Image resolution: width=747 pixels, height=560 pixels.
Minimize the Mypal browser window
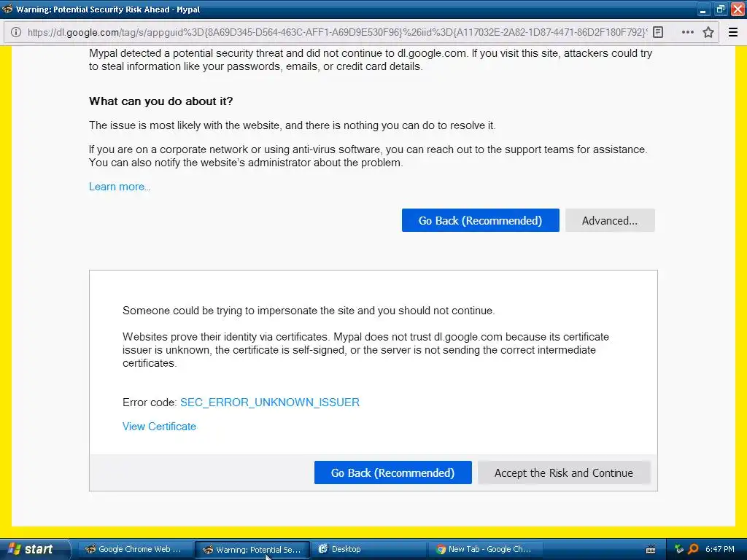pos(703,9)
